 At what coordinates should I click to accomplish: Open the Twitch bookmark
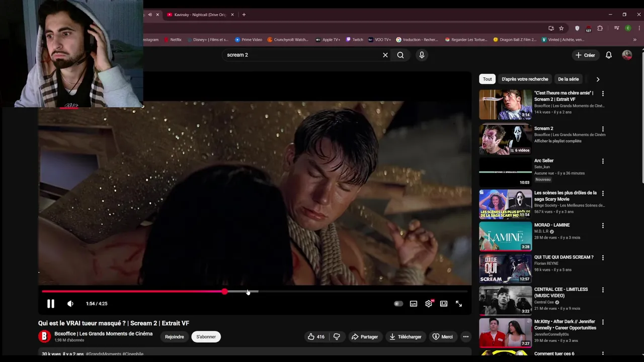coord(354,40)
